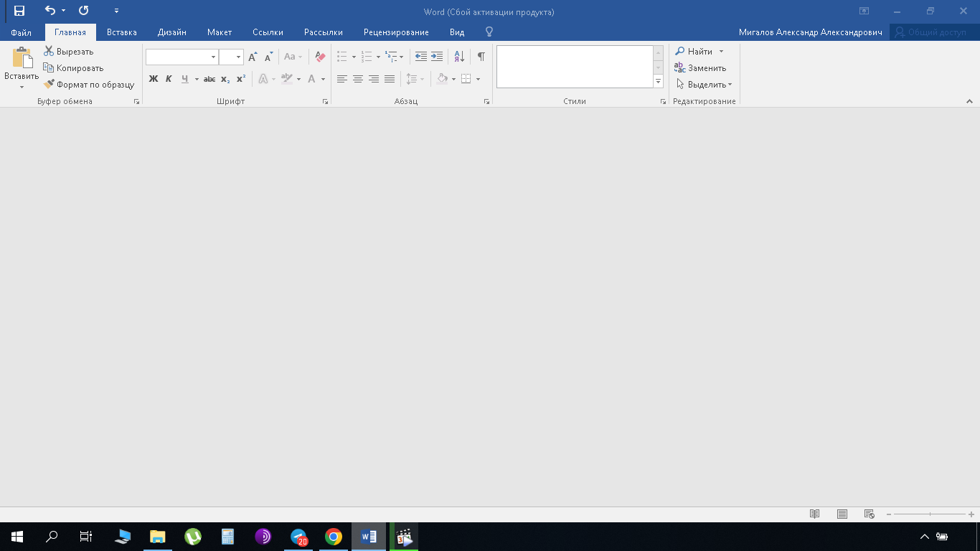Click the Bold (Ж) formatting icon
The image size is (980, 551).
click(153, 79)
